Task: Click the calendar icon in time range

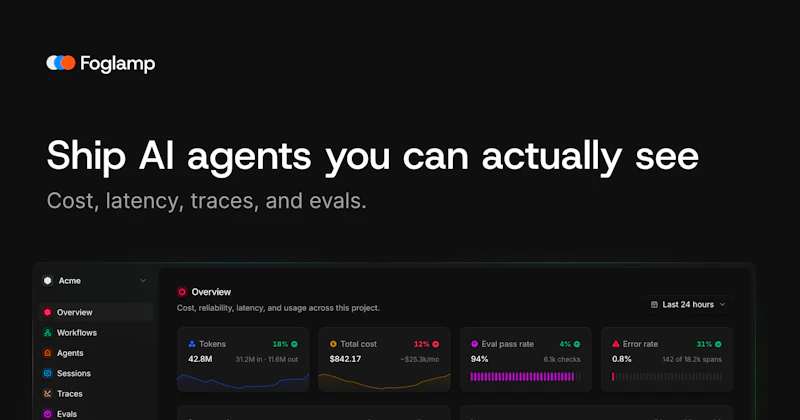Action: tap(654, 305)
